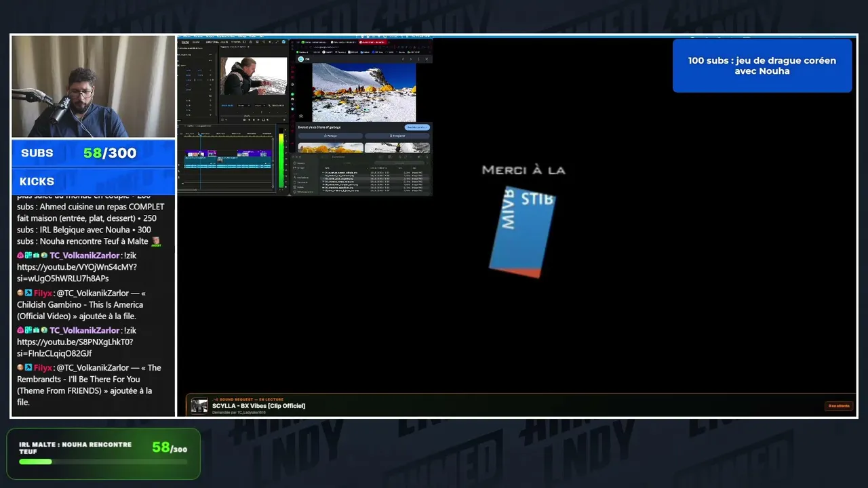Open more options in browser image viewer
This screenshot has width=868, height=488.
click(418, 59)
